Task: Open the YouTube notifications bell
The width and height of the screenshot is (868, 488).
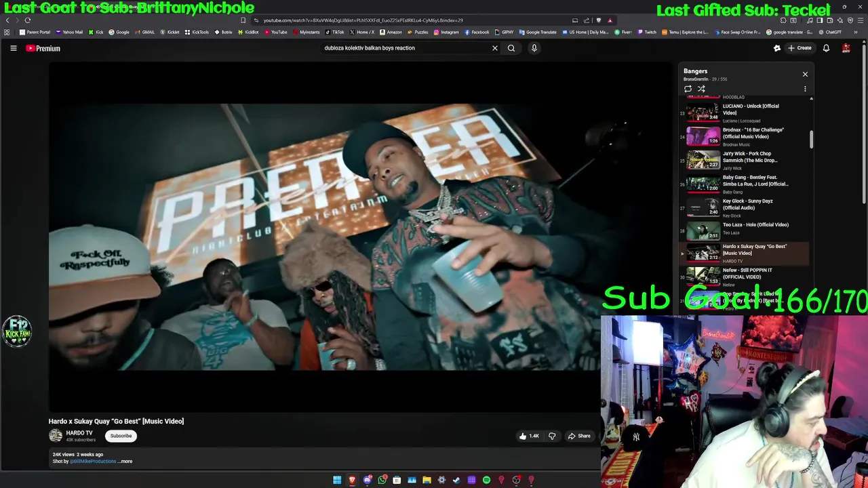Action: [826, 48]
